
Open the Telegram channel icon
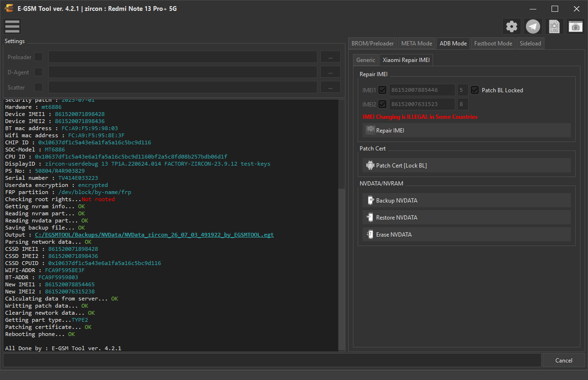point(533,27)
